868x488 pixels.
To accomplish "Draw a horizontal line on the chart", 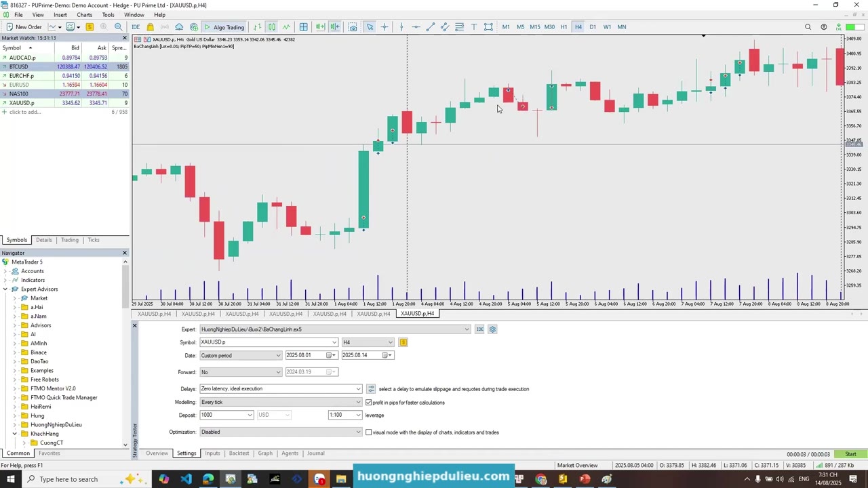I will tap(416, 27).
